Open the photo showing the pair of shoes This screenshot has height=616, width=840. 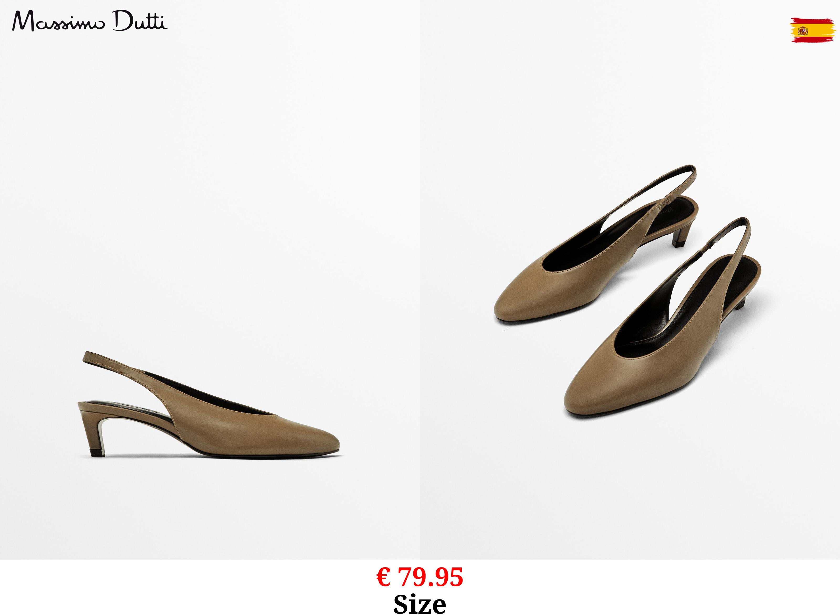coord(630,280)
